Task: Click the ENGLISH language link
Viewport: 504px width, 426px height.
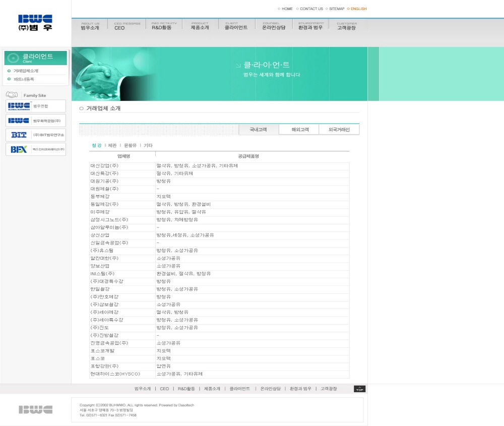Action: pos(358,9)
